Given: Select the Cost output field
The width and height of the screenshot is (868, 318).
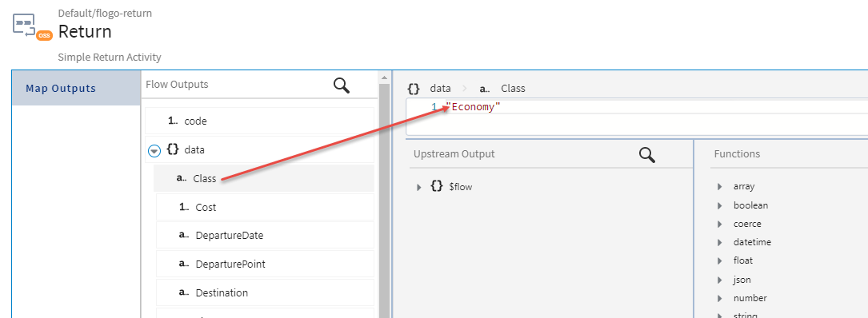Looking at the screenshot, I should coord(265,207).
